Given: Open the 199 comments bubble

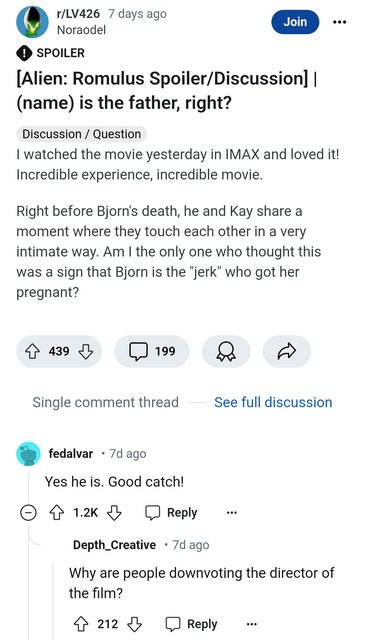Looking at the screenshot, I should tap(152, 351).
